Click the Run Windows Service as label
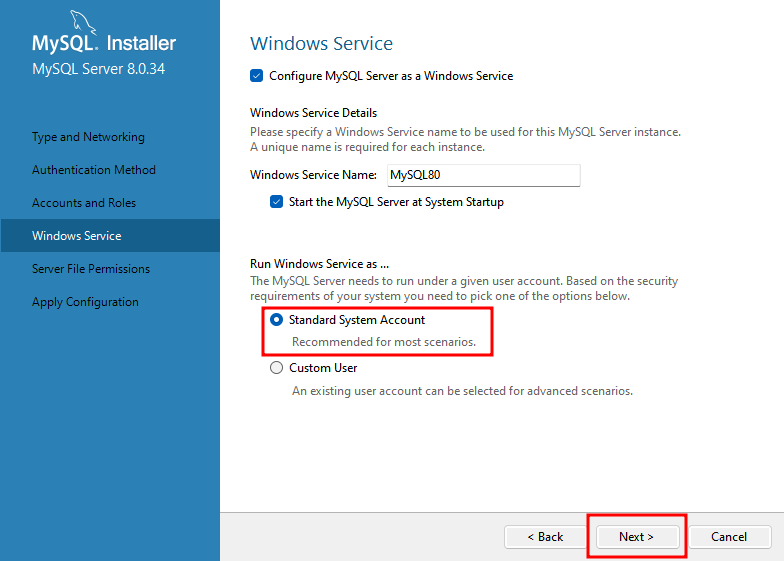 [319, 264]
